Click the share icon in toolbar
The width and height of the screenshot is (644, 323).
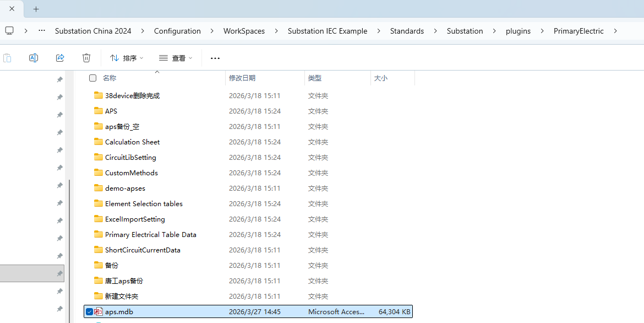(x=60, y=58)
